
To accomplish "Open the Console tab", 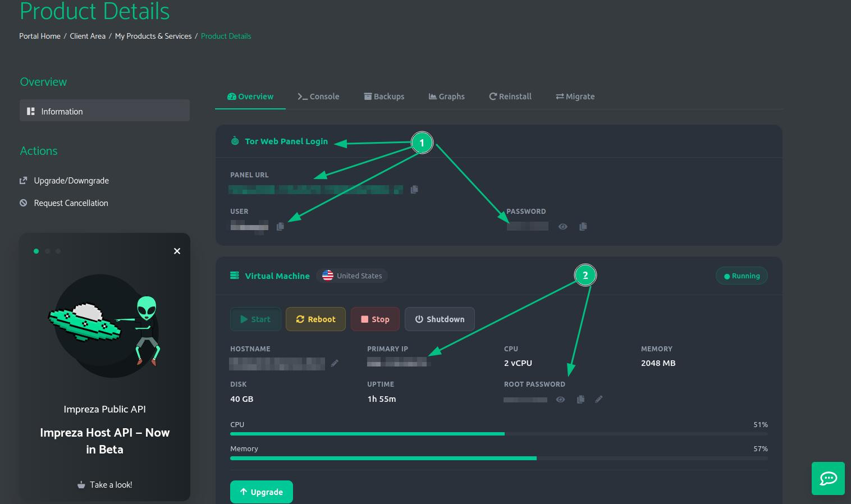I will point(318,97).
